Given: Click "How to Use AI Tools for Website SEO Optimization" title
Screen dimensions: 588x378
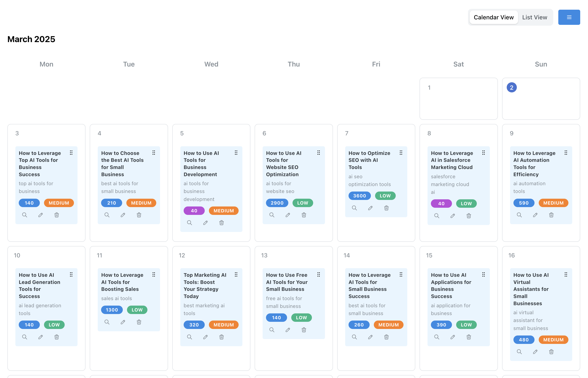Looking at the screenshot, I should coord(283,164).
